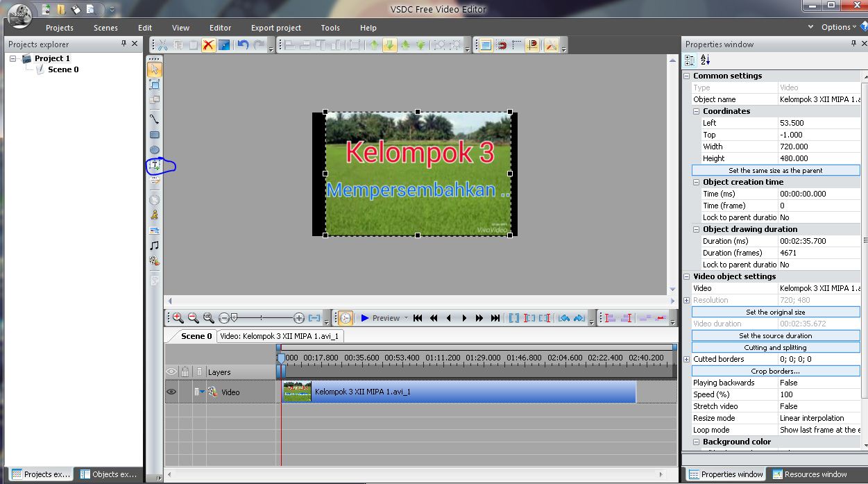Click the clock icon in timeline toolbar
Screen dimensions: 868x484
pyautogui.click(x=345, y=318)
